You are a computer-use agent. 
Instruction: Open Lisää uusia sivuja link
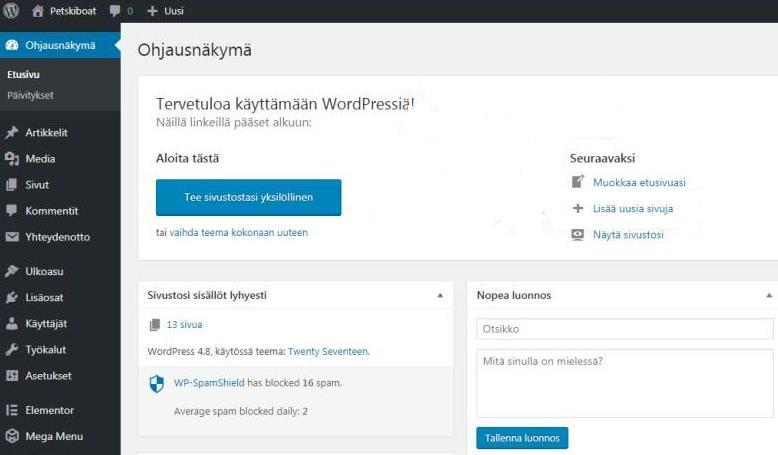coord(633,208)
